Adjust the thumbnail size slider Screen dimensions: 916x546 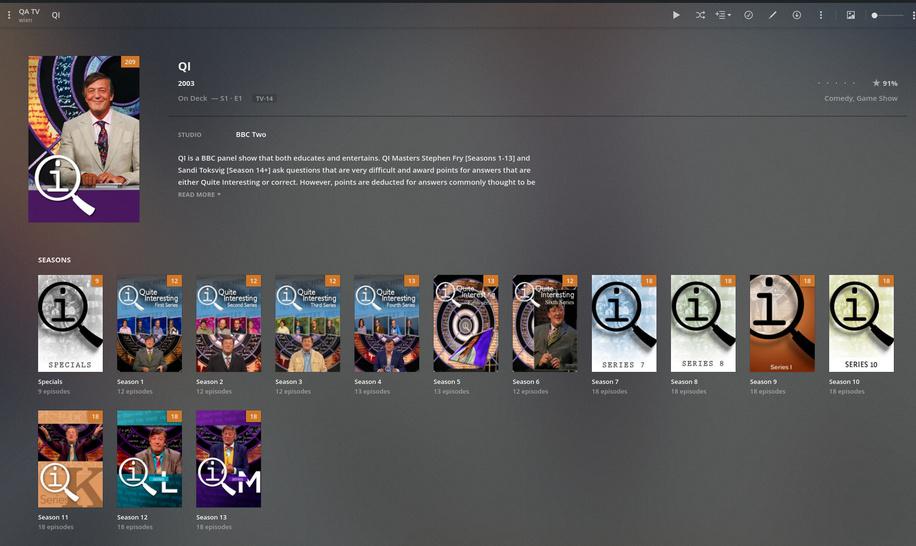tap(887, 15)
